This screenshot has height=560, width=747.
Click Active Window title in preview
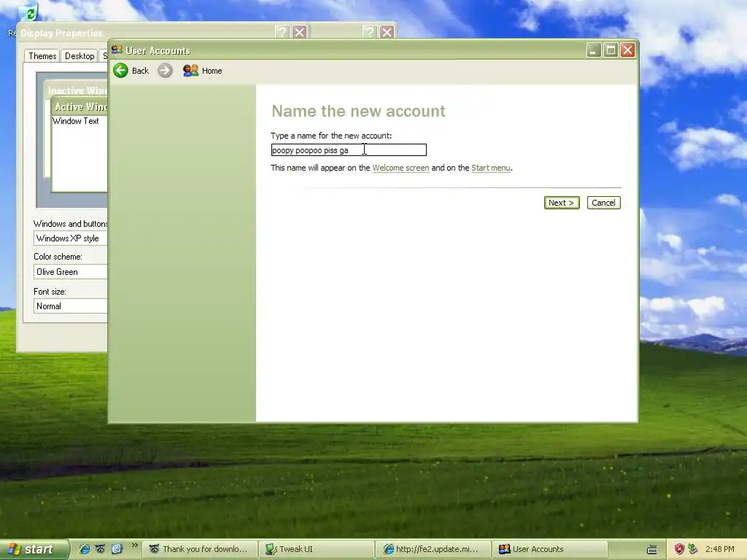click(81, 106)
